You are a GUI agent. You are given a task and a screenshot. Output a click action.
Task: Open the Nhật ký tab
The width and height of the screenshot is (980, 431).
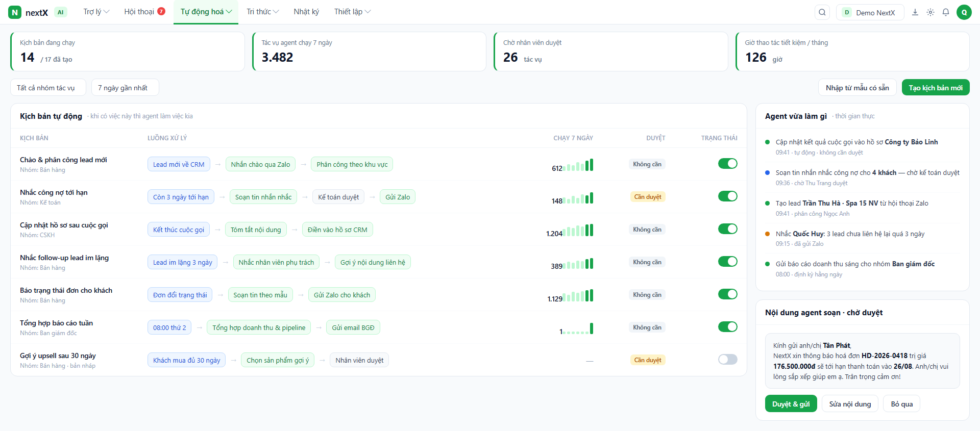(x=306, y=12)
